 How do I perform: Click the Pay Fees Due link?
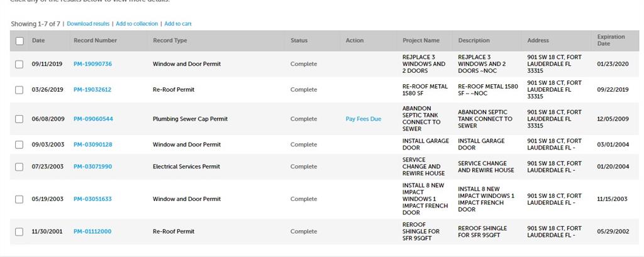coord(364,119)
